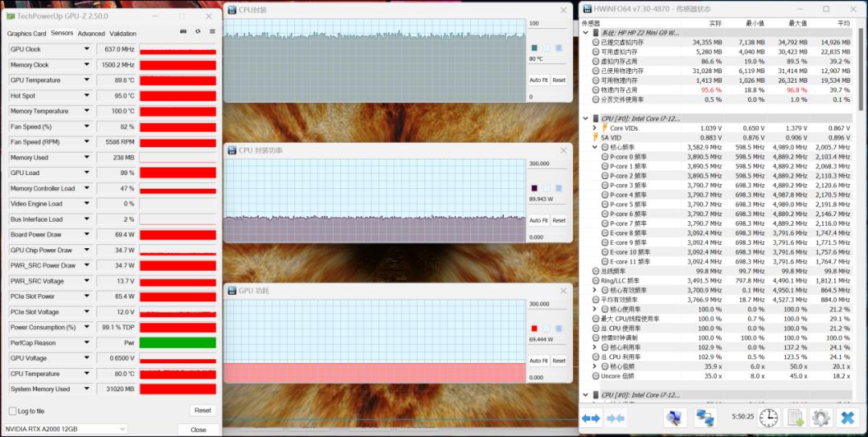The image size is (868, 437).
Task: Click HWiNFO faded inward arrows icon
Action: coord(616,419)
